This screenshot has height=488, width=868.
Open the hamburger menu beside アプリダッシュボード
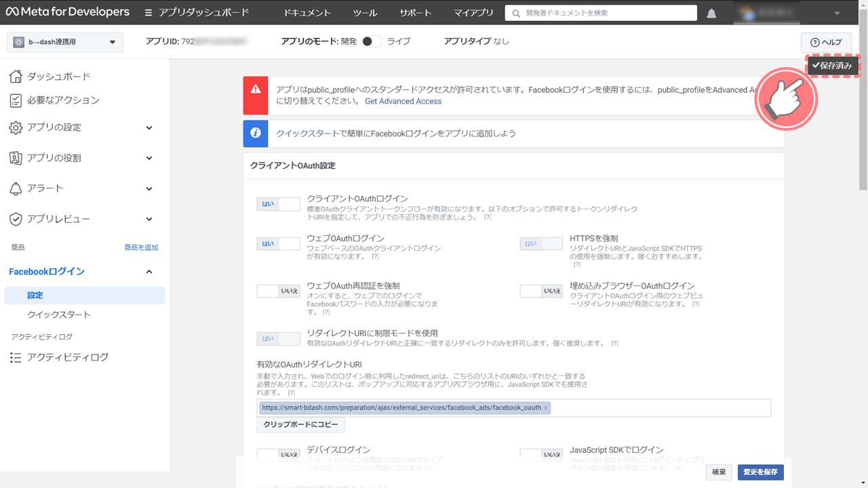(149, 13)
